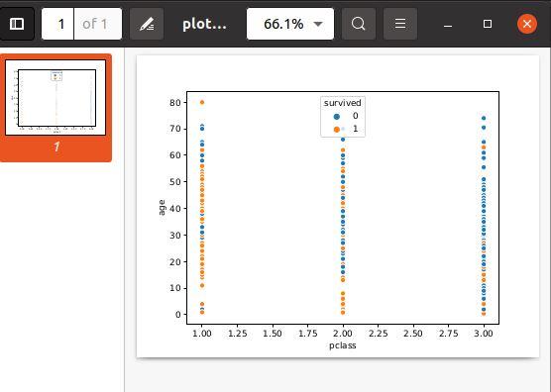Click the age y-axis label
Viewport: 551px width, 392px height.
pos(162,208)
